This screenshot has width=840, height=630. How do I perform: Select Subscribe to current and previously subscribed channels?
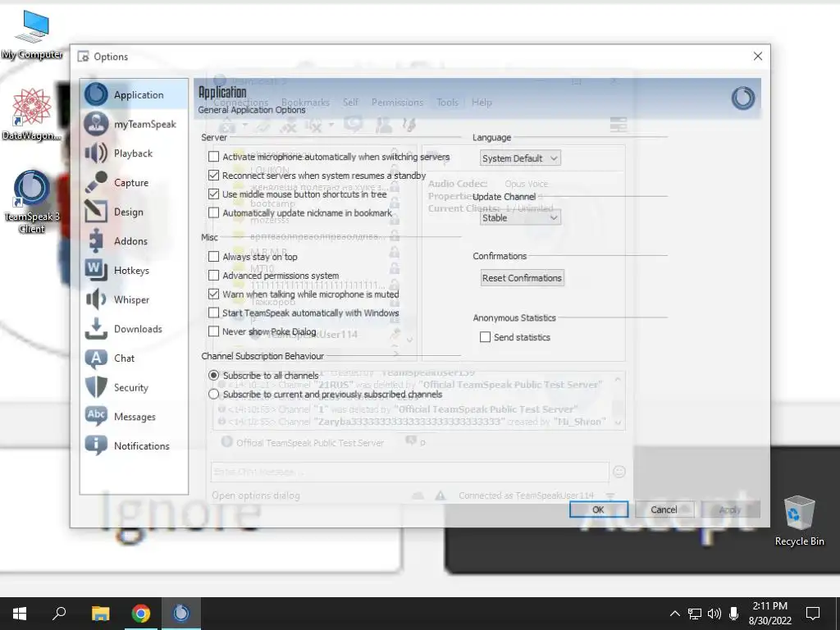214,395
